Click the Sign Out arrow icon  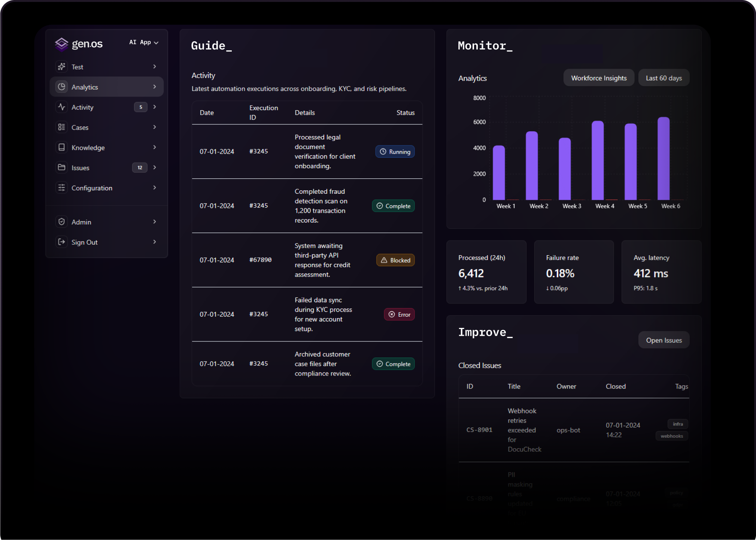[62, 242]
